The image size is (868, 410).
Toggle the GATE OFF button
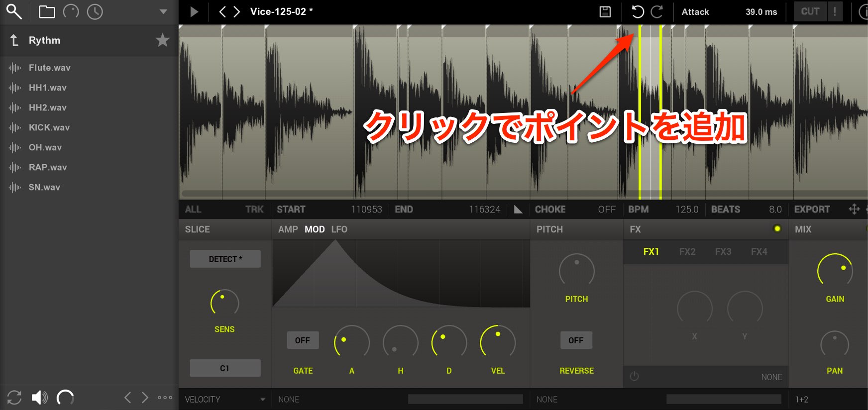(303, 340)
